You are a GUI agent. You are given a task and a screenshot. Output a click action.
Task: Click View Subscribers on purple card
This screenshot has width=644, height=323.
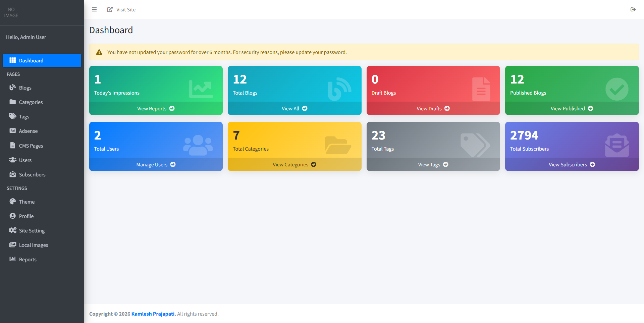point(572,164)
